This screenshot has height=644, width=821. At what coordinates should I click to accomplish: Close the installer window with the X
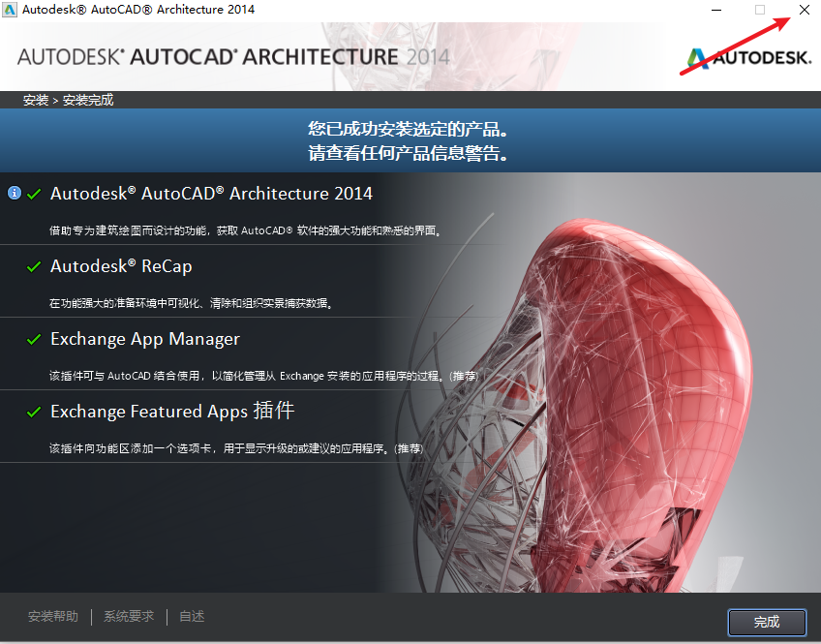[x=805, y=10]
